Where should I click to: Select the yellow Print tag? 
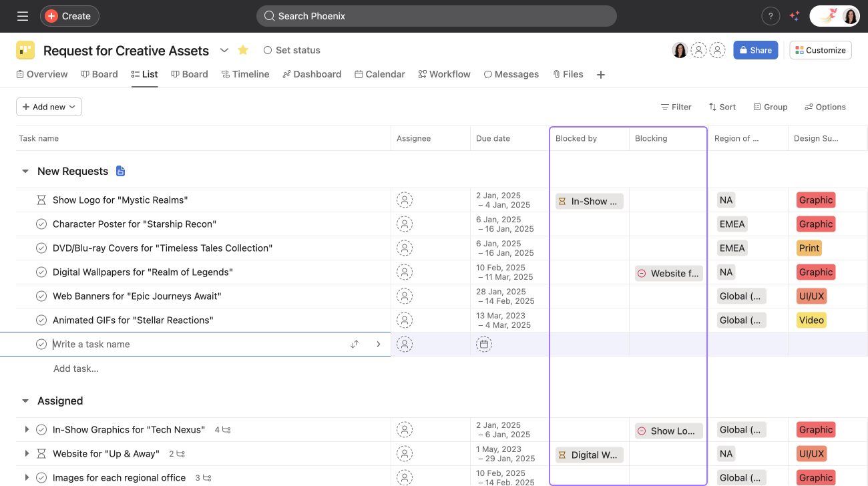[x=809, y=248]
